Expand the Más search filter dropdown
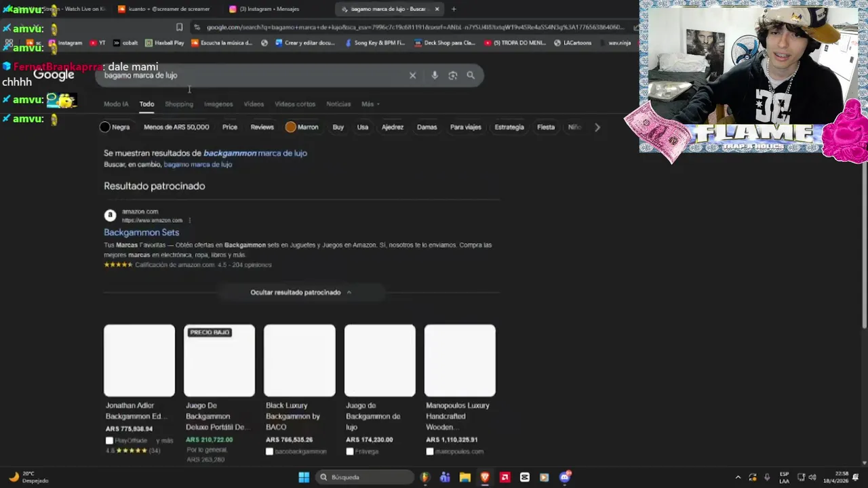Viewport: 868px width, 488px height. coord(370,104)
